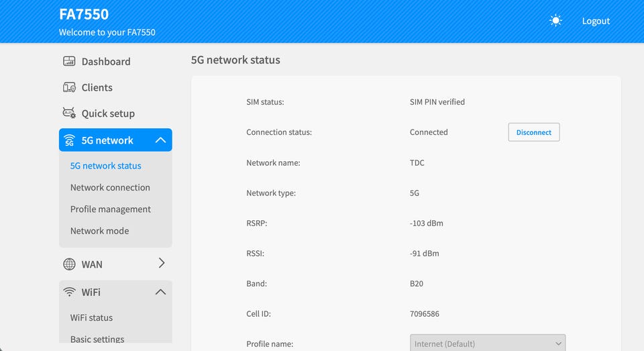Click the WAN globe icon

pyautogui.click(x=69, y=264)
